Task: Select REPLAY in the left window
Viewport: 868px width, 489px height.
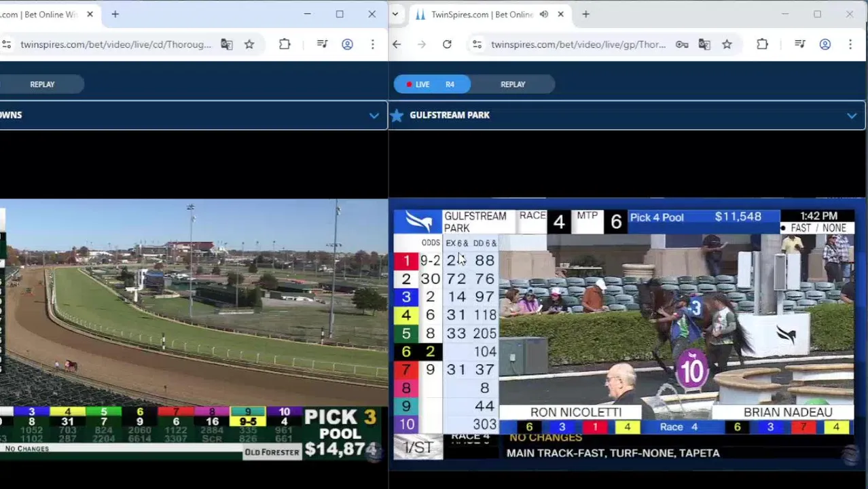Action: click(42, 84)
